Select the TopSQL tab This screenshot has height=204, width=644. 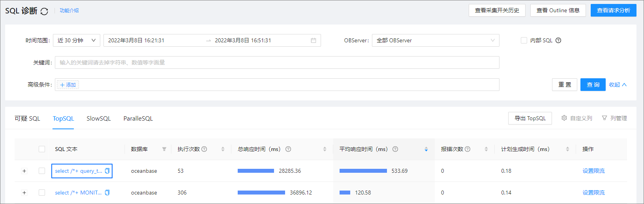click(64, 118)
